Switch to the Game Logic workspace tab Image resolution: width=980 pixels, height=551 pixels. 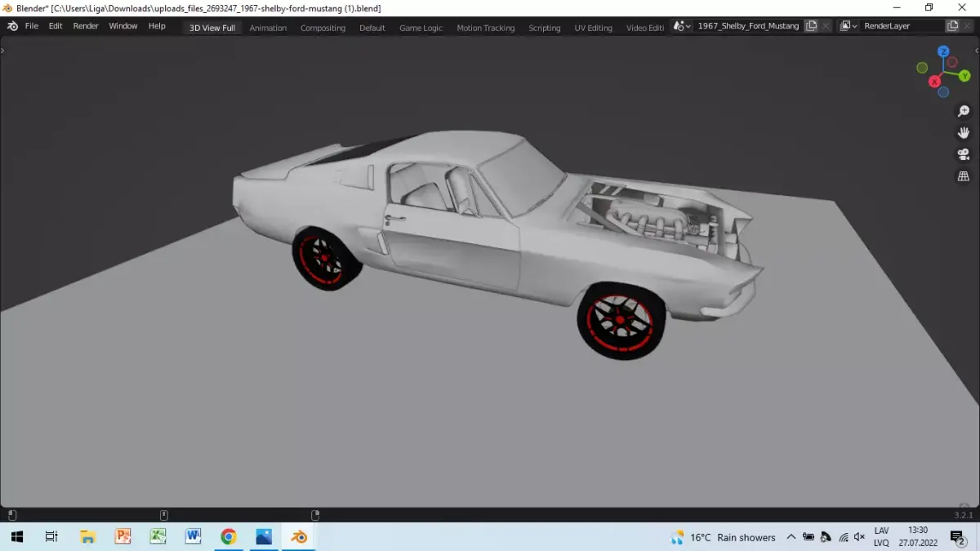pos(421,28)
